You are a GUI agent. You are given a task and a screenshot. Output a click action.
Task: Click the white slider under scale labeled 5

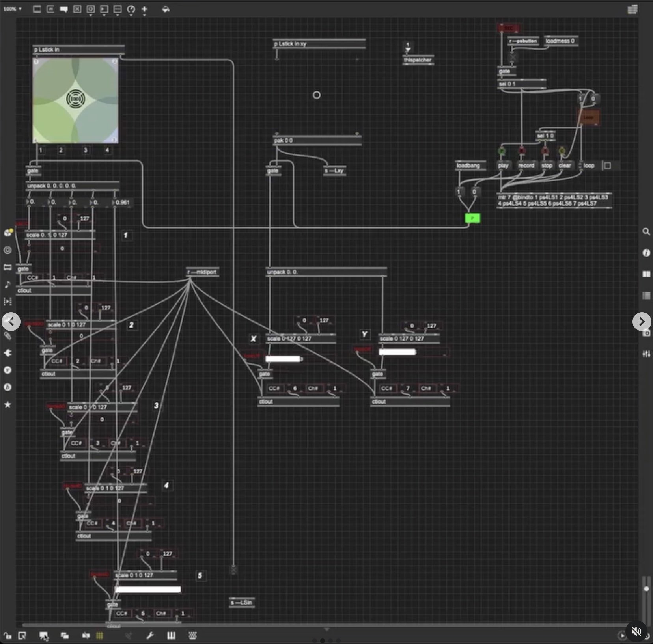(x=148, y=590)
